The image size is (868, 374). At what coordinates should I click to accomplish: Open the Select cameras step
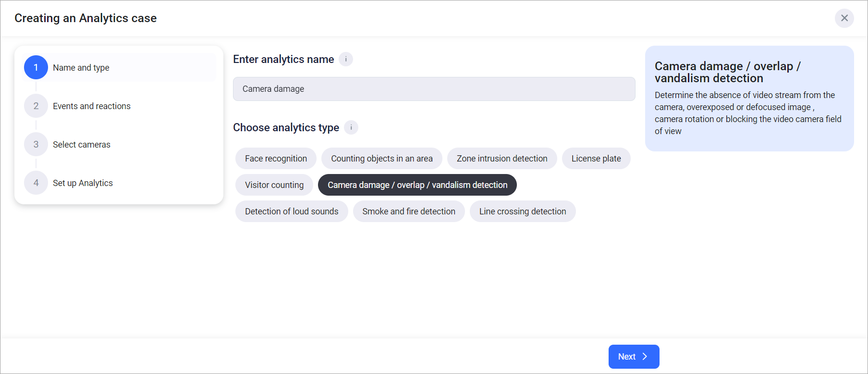coord(81,145)
